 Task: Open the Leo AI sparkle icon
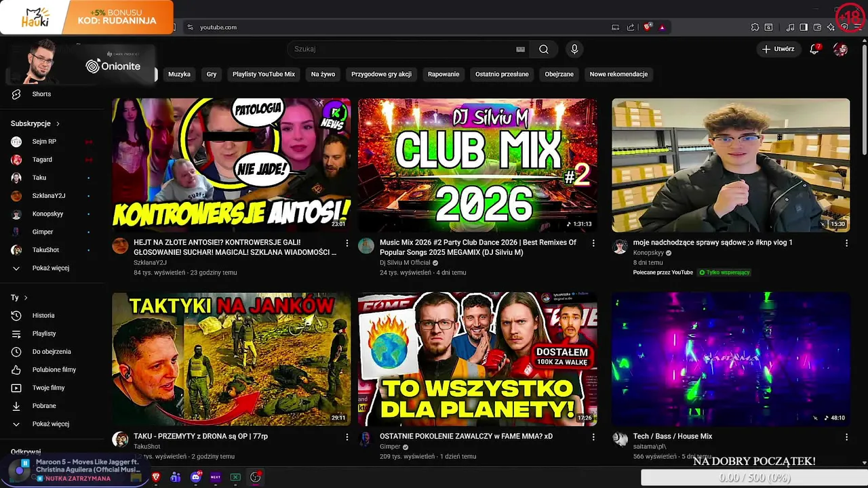(x=831, y=27)
